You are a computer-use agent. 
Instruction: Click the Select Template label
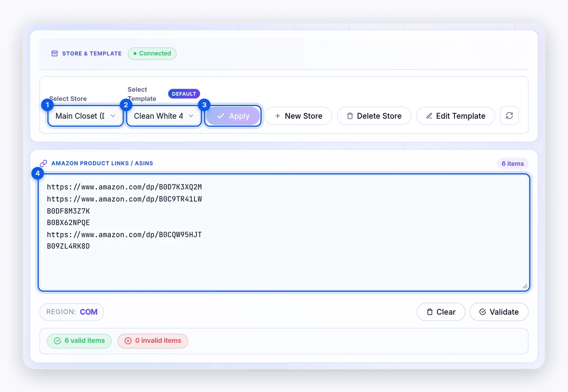pyautogui.click(x=142, y=94)
